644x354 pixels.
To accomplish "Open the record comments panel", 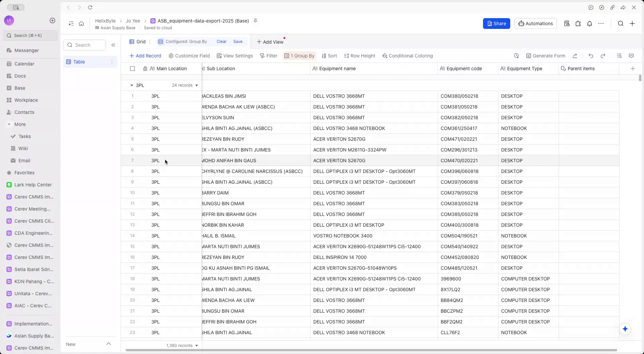I will (631, 56).
